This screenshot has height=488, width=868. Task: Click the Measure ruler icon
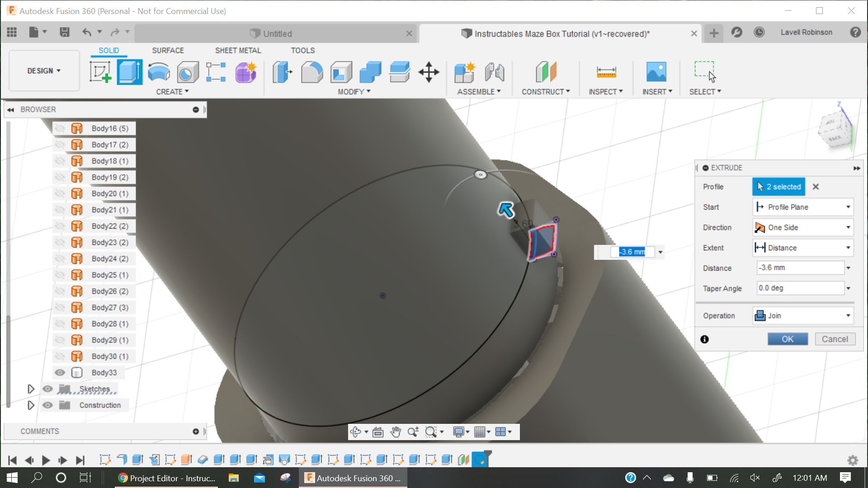click(606, 72)
